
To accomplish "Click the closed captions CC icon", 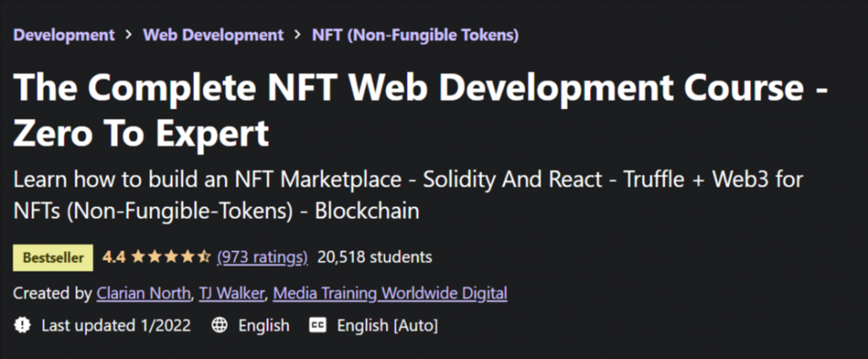I will (x=318, y=325).
